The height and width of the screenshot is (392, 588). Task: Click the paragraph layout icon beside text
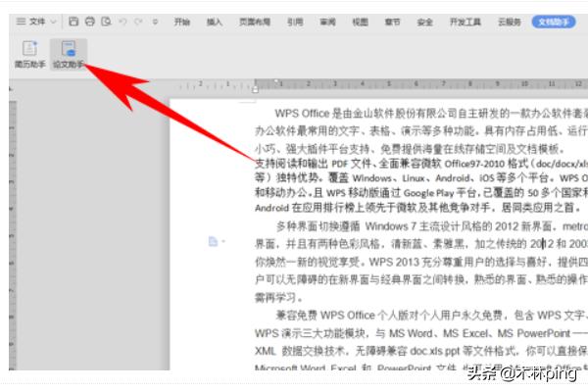(x=213, y=241)
